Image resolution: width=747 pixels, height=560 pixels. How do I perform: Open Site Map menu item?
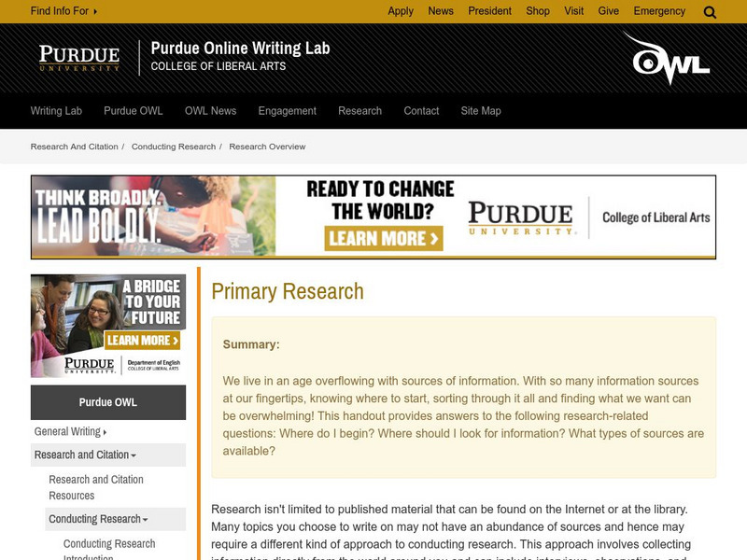coord(481,111)
